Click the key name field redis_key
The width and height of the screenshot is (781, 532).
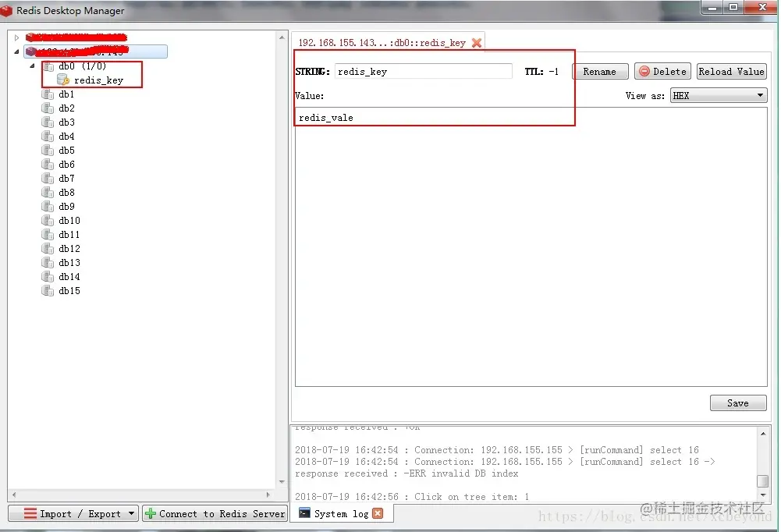424,71
